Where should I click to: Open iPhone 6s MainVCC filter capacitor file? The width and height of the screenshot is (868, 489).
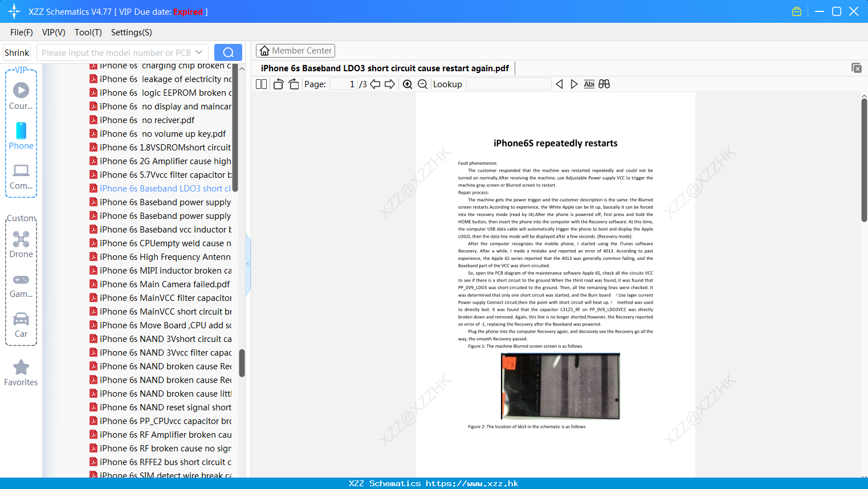pyautogui.click(x=160, y=298)
